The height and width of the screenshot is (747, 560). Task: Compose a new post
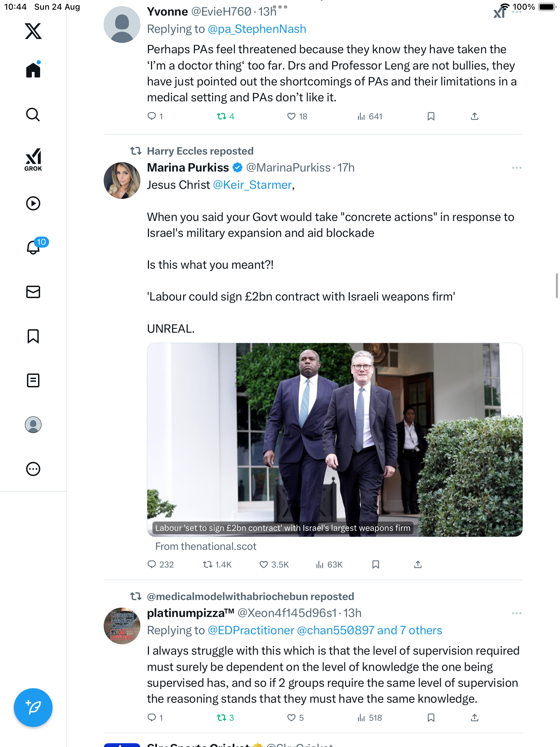pyautogui.click(x=33, y=708)
